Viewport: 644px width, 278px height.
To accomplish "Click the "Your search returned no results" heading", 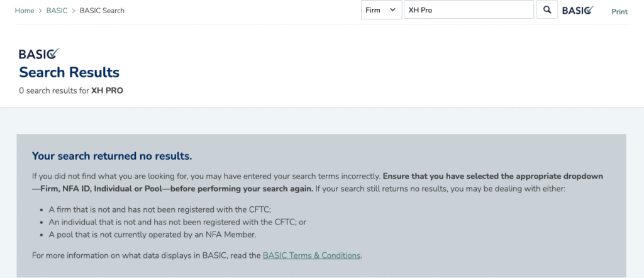I will [112, 155].
